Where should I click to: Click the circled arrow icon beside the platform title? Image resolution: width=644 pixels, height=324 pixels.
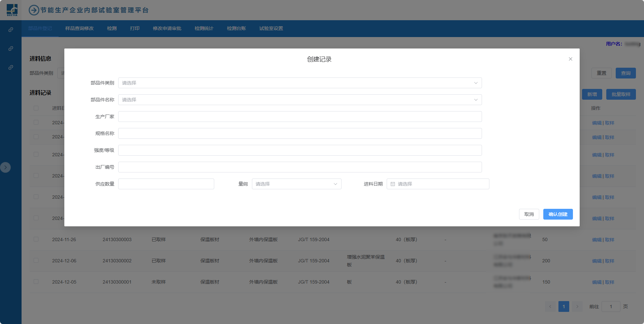tap(34, 10)
